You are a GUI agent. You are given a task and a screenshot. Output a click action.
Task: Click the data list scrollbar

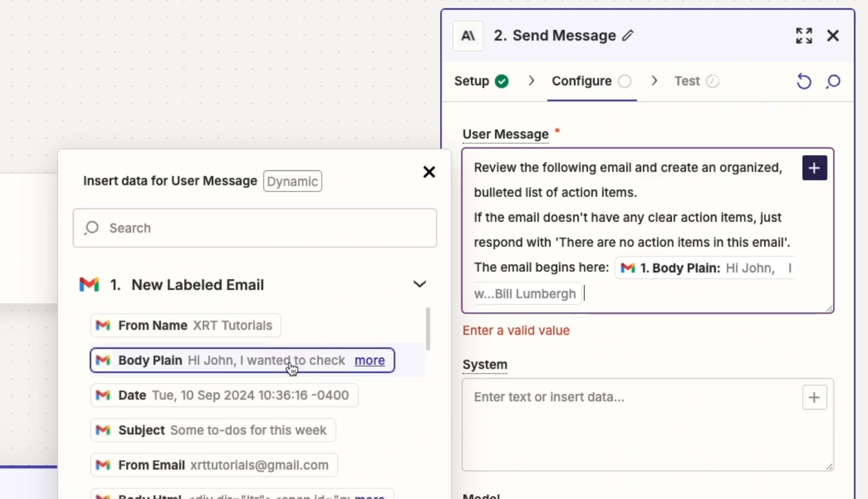[x=428, y=329]
